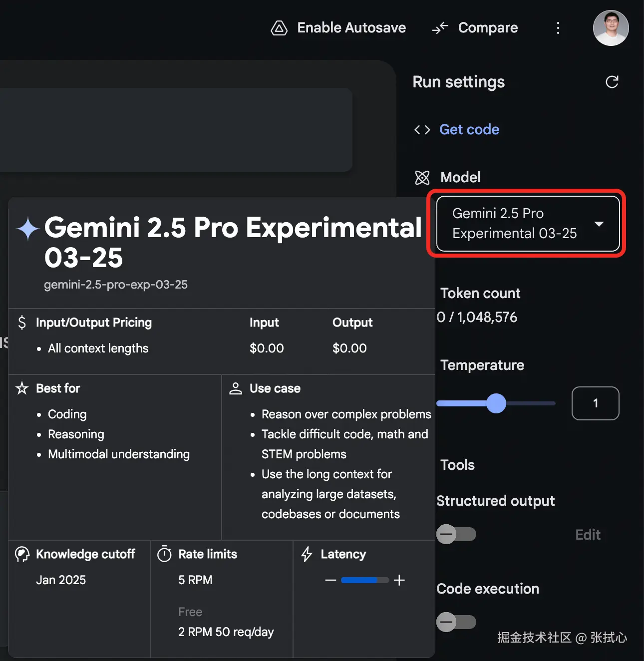644x661 pixels.
Task: Toggle the Code execution switch
Action: pyautogui.click(x=456, y=622)
